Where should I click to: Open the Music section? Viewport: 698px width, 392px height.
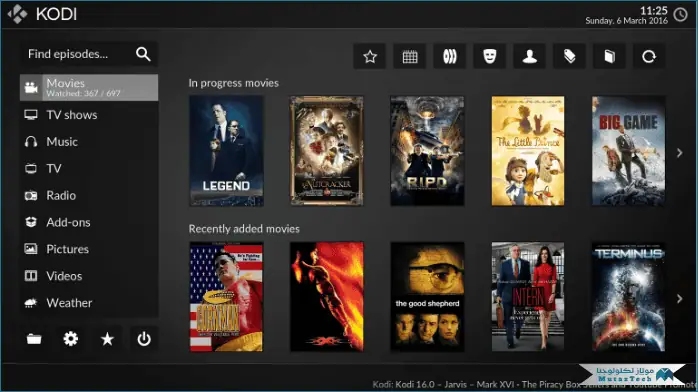[89, 141]
